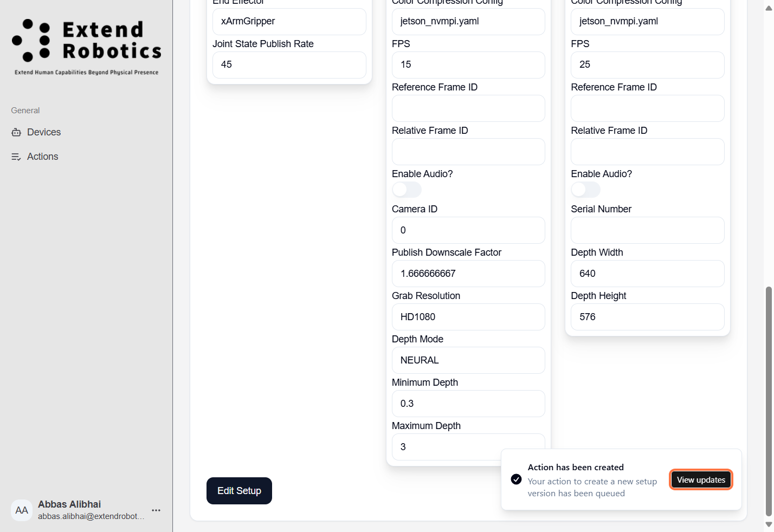Viewport: 774px width, 532px height.
Task: Open the three-dot user options menu
Action: point(156,510)
